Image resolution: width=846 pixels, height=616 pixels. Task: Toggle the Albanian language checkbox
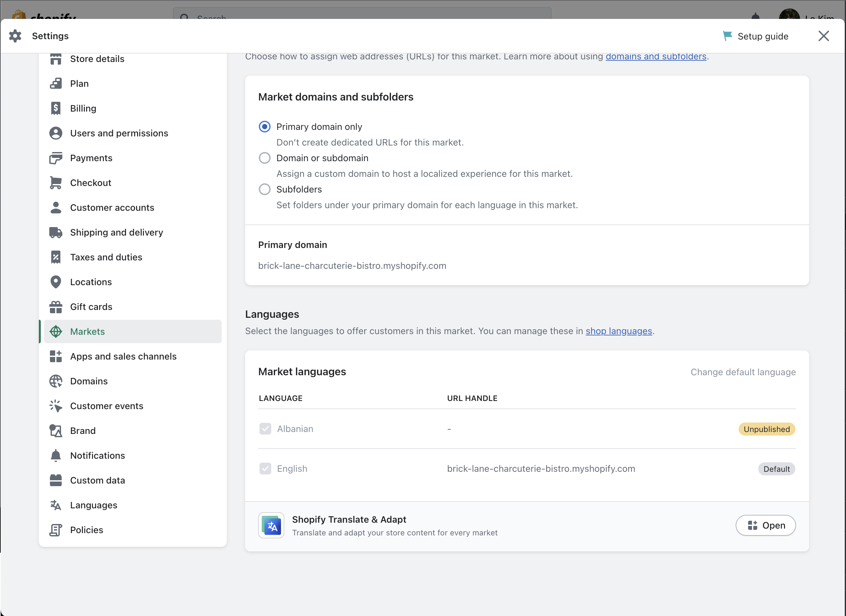pyautogui.click(x=265, y=429)
